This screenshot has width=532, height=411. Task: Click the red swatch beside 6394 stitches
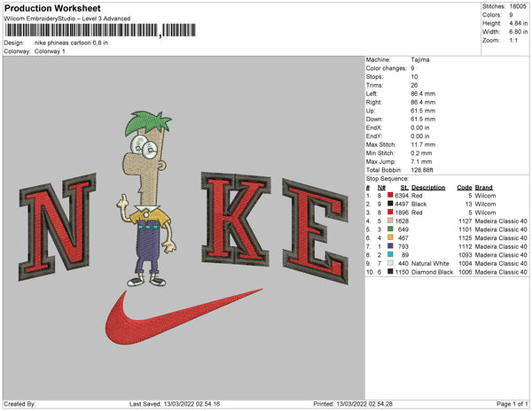pyautogui.click(x=390, y=195)
